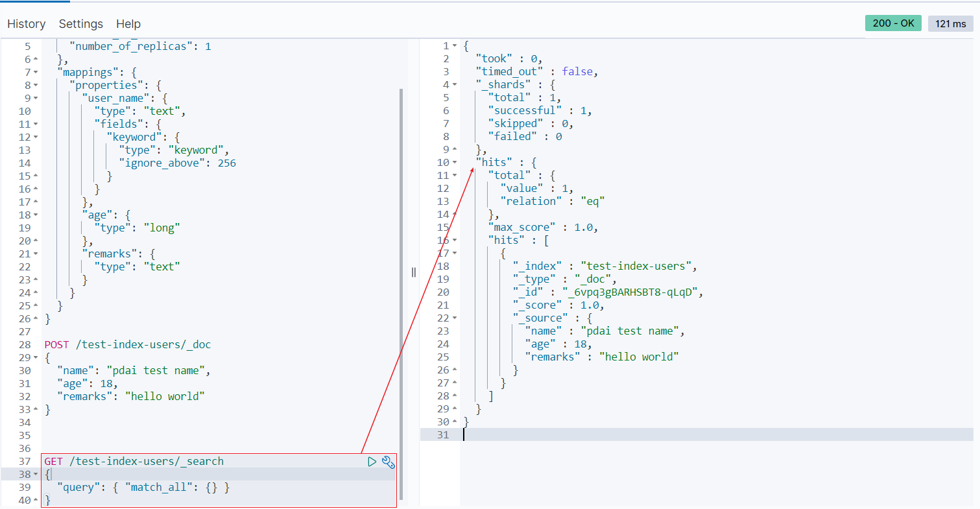Viewport: 980px width, 509px height.
Task: Collapse the "user_name" field definition
Action: [x=36, y=98]
